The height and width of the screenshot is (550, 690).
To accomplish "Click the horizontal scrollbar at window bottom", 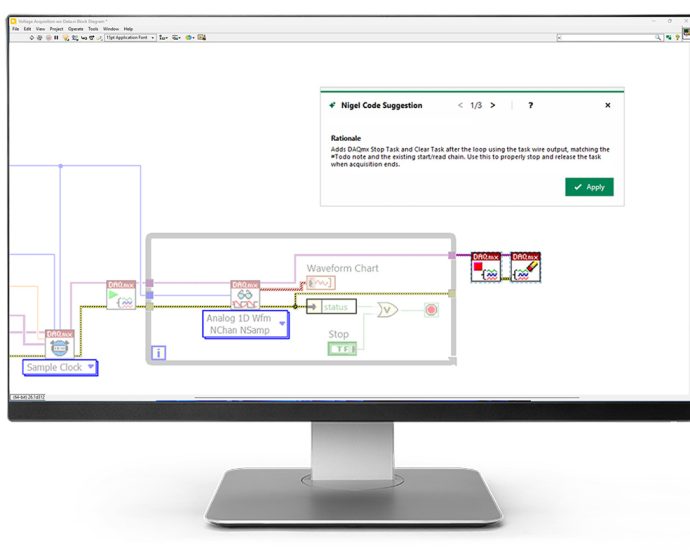I will [x=387, y=398].
